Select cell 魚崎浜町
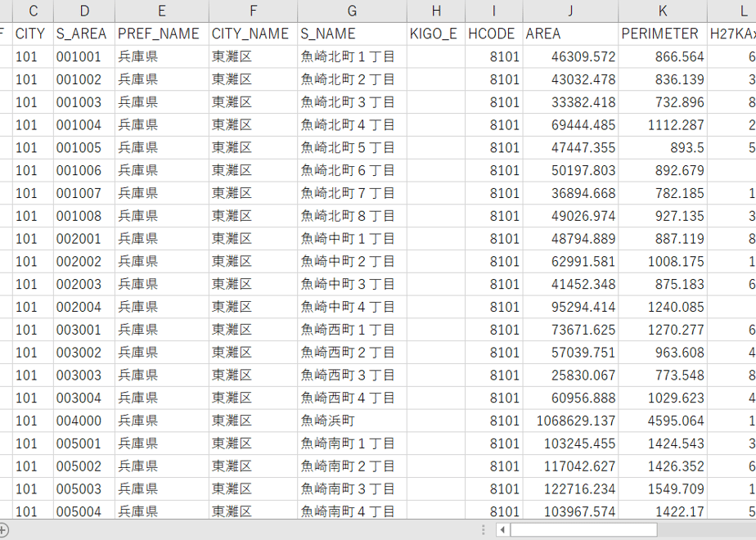This screenshot has height=540, width=756. click(352, 421)
